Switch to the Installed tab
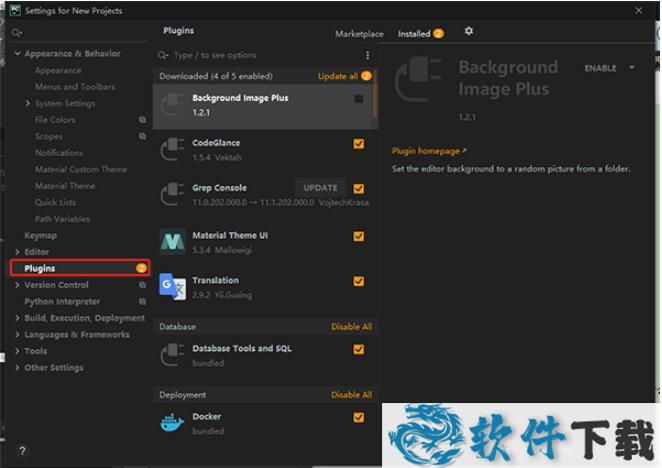Image resolution: width=662 pixels, height=468 pixels. 414,34
